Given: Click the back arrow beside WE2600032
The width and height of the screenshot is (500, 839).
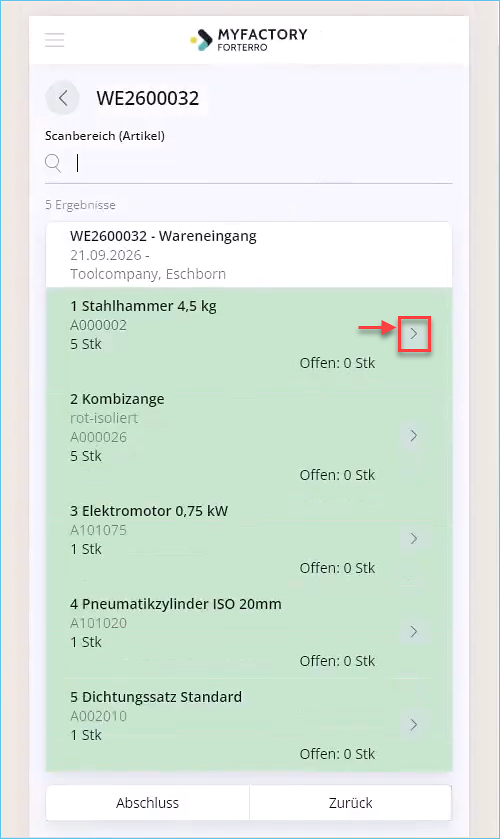Looking at the screenshot, I should click(63, 98).
